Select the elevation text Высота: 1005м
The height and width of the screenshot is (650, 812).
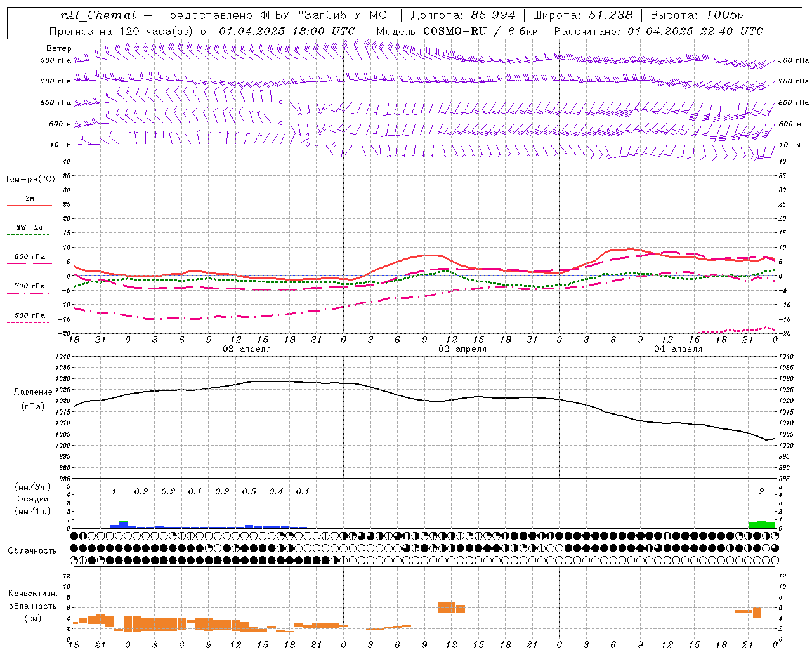click(x=697, y=15)
